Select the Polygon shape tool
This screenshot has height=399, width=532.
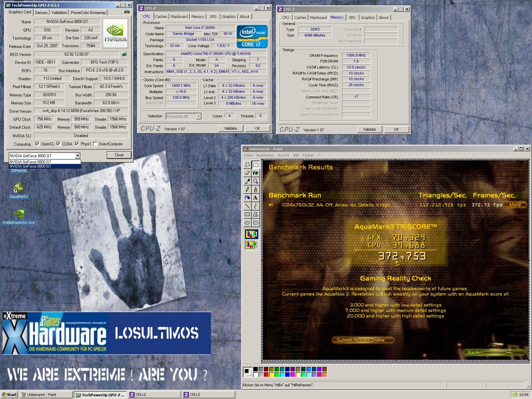(x=255, y=214)
